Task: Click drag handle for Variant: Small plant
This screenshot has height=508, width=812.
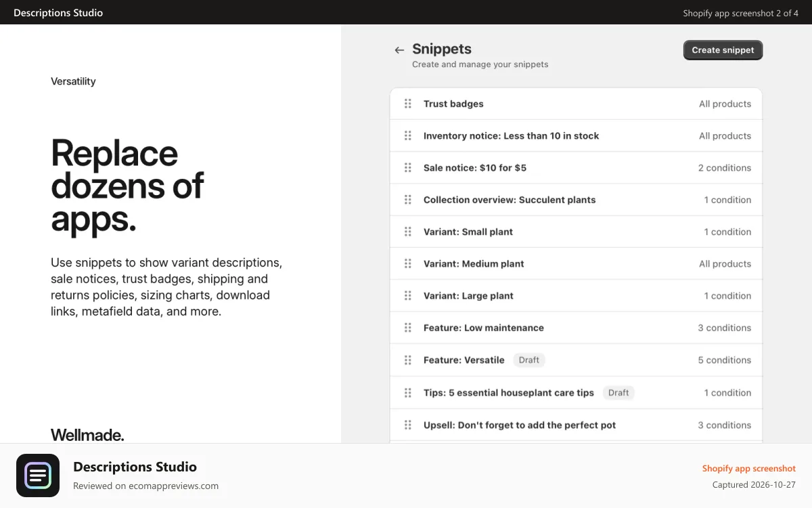Action: [408, 232]
